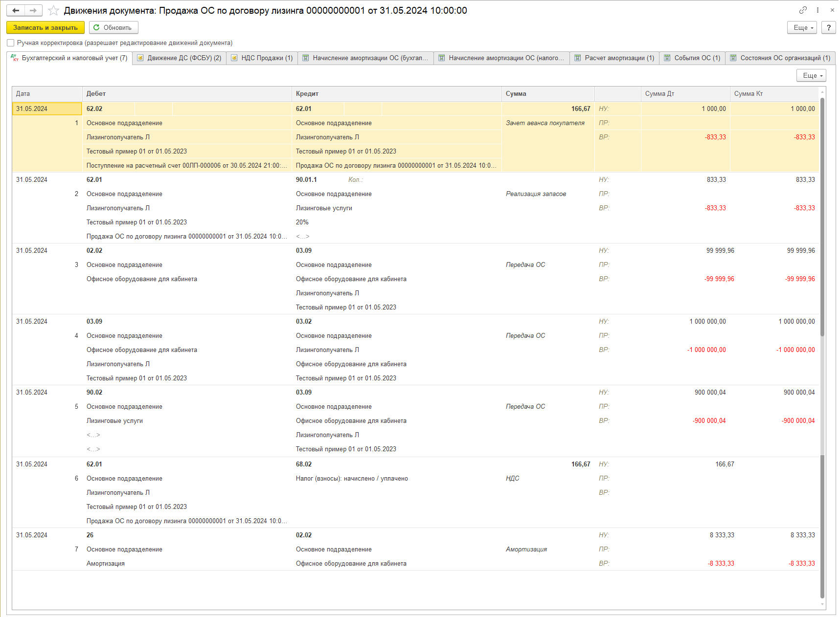Expand the table's Еще dropdown menu

[x=811, y=75]
